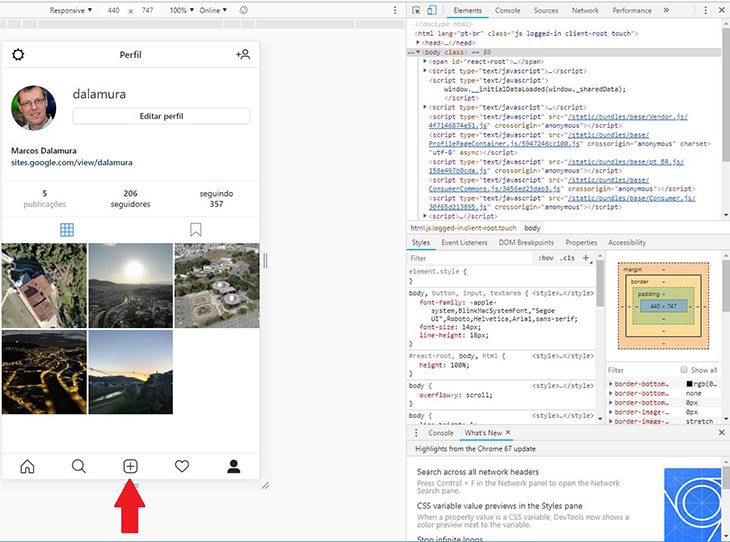730x542 pixels.
Task: Click the black border-bottom color swatch
Action: tap(689, 384)
